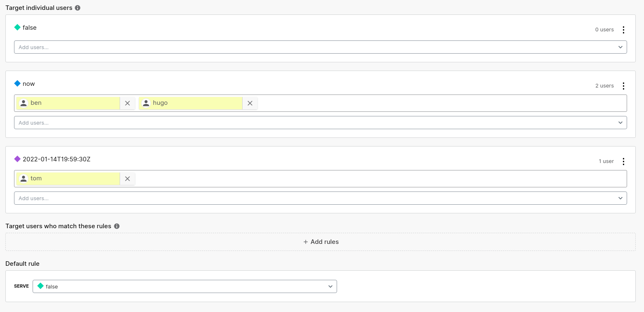The width and height of the screenshot is (644, 312).
Task: Open kebab menu for now variation
Action: click(623, 86)
